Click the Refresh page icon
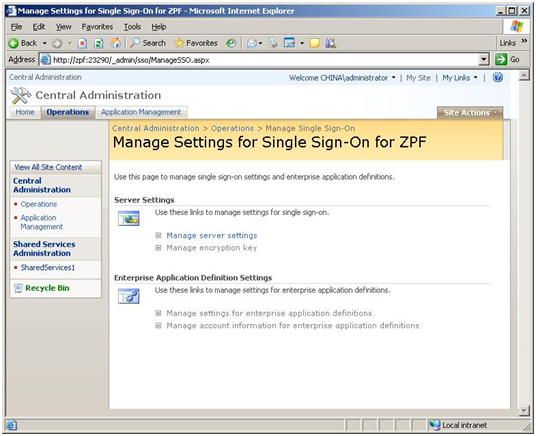Viewport: 536px width, 436px height. pos(98,43)
